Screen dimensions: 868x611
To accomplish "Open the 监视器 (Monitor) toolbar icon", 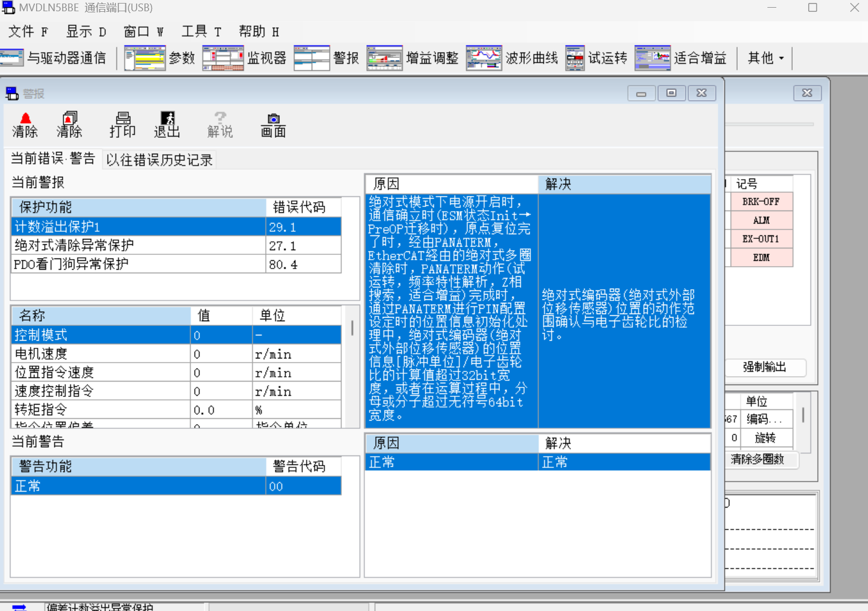I will [x=223, y=58].
